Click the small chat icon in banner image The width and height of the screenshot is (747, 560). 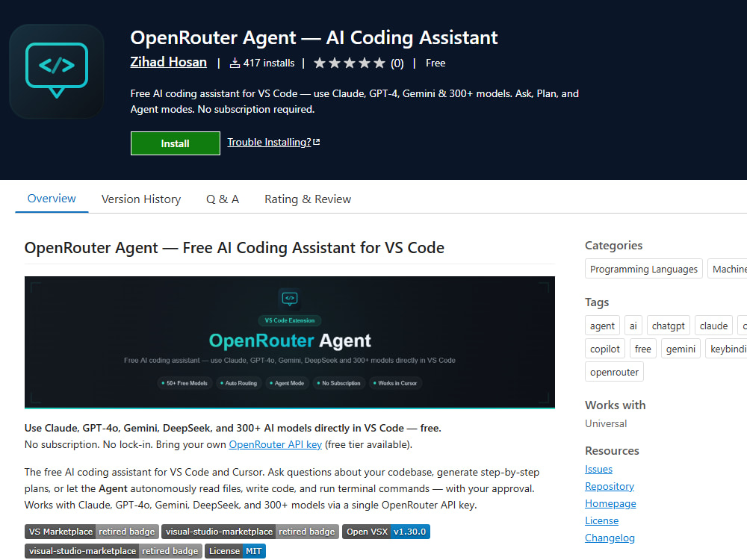(290, 299)
